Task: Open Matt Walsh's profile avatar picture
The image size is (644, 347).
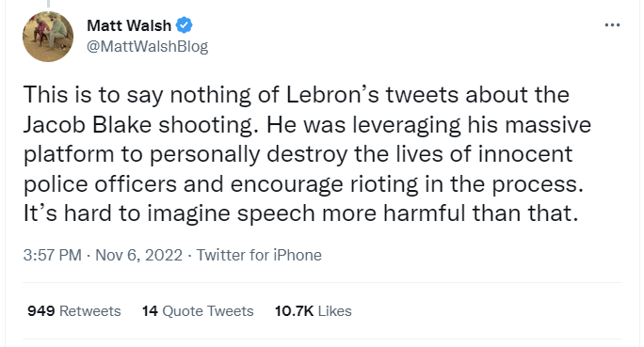Action: pos(48,37)
